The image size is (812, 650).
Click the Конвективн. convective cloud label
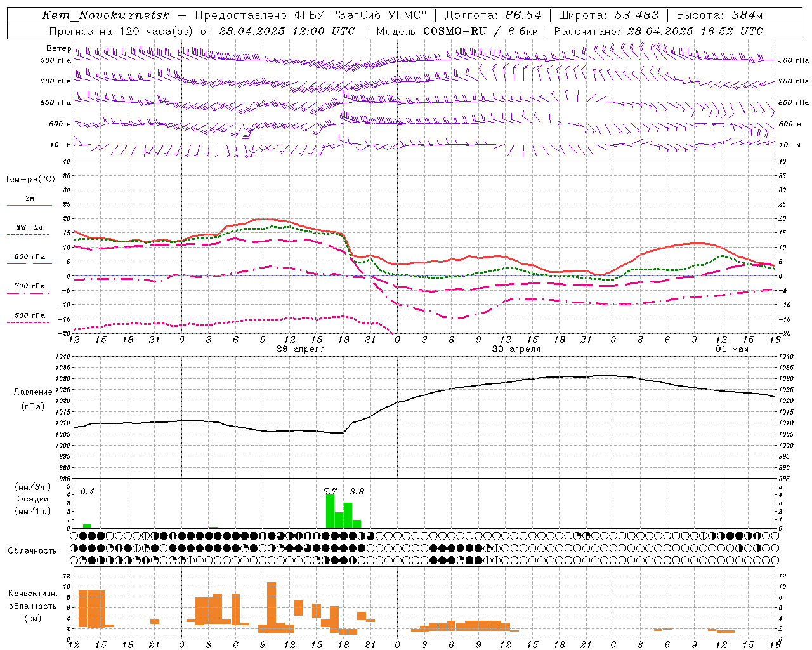click(x=33, y=594)
